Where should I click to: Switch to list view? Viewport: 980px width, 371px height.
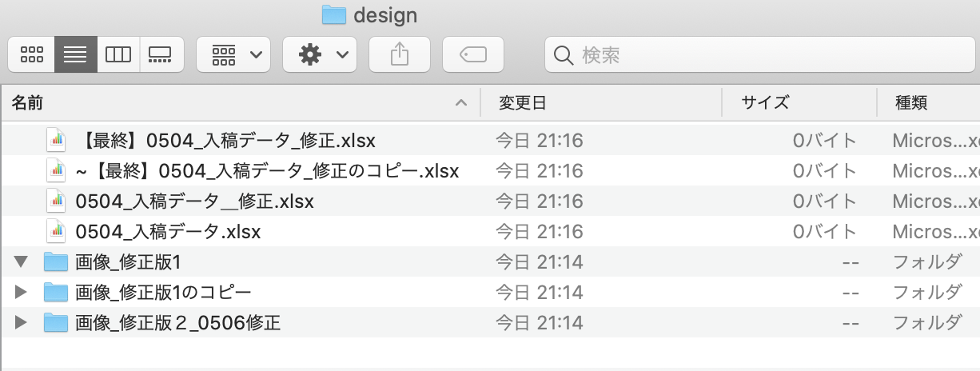75,54
